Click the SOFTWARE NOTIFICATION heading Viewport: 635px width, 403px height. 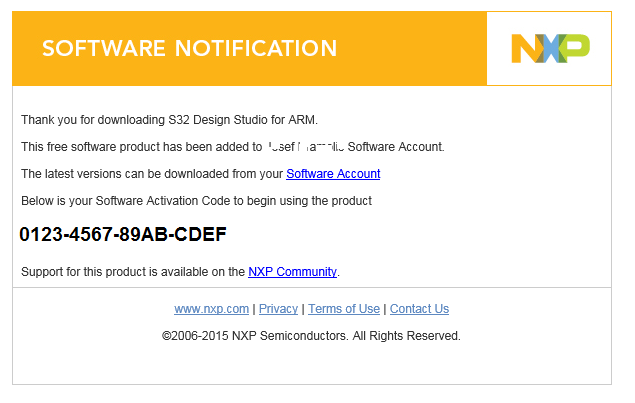(x=190, y=48)
